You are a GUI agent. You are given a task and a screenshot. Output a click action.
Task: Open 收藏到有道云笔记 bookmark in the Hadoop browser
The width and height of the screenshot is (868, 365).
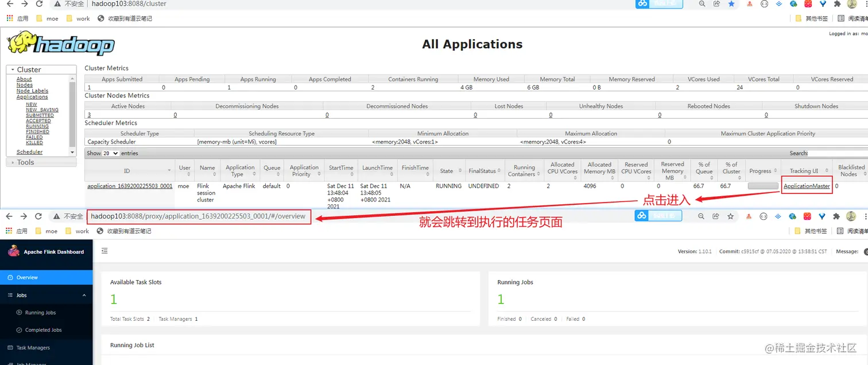pos(125,18)
